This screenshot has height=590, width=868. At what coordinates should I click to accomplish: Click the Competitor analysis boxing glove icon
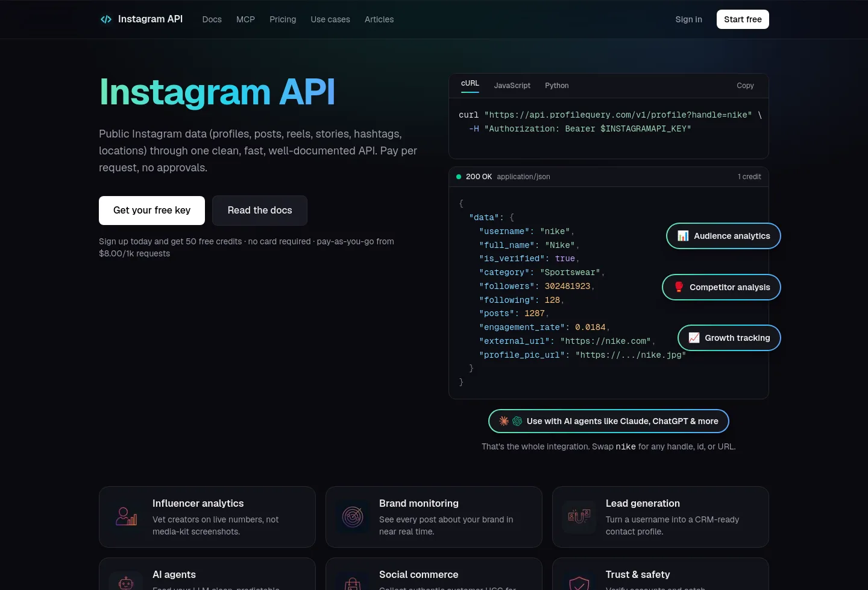coord(679,287)
